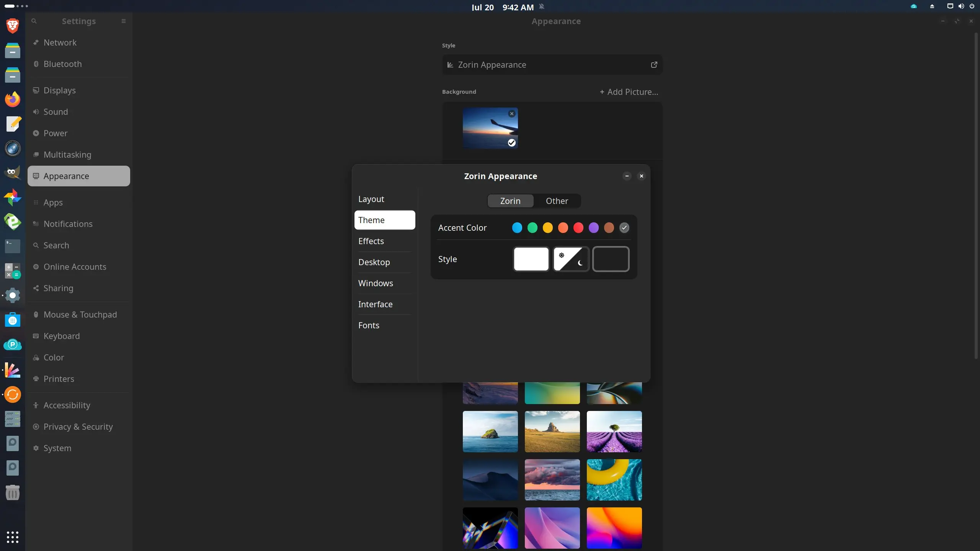Open the Software store dock icon
Image resolution: width=980 pixels, height=551 pixels.
coord(13,320)
